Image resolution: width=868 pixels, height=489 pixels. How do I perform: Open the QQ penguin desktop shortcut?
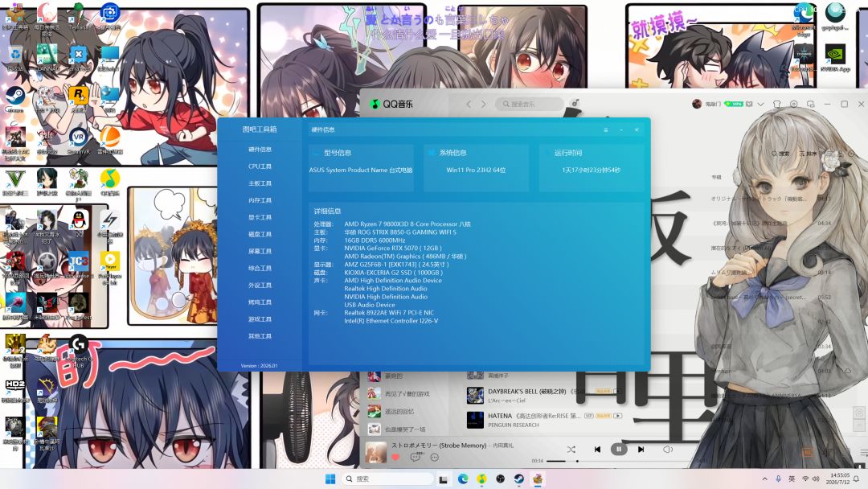79,224
